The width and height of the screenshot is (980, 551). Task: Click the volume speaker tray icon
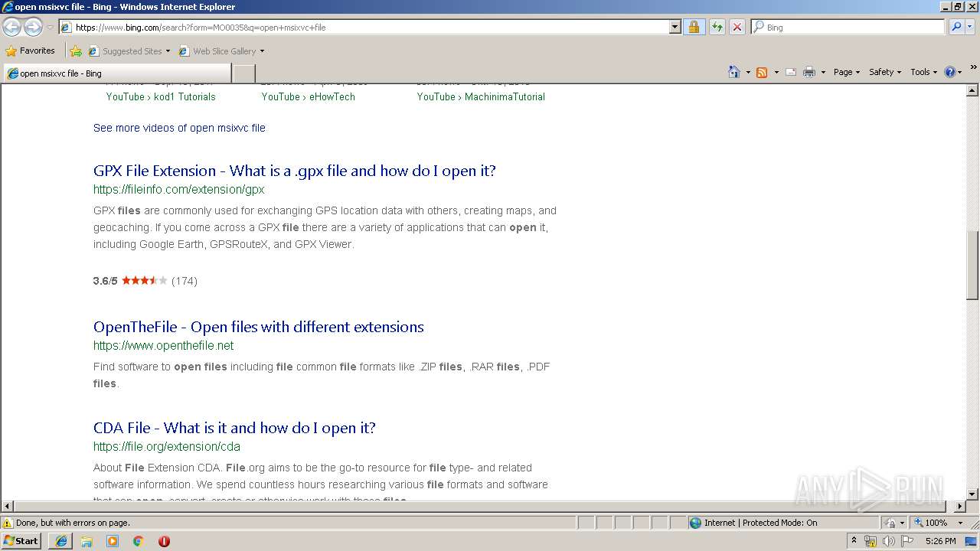point(889,541)
